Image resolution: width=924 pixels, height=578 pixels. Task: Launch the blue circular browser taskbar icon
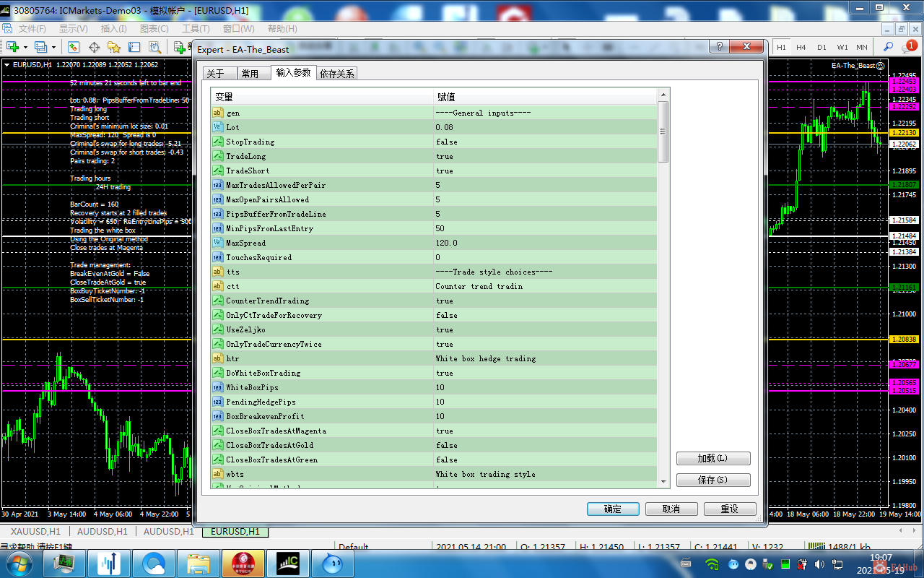point(154,563)
